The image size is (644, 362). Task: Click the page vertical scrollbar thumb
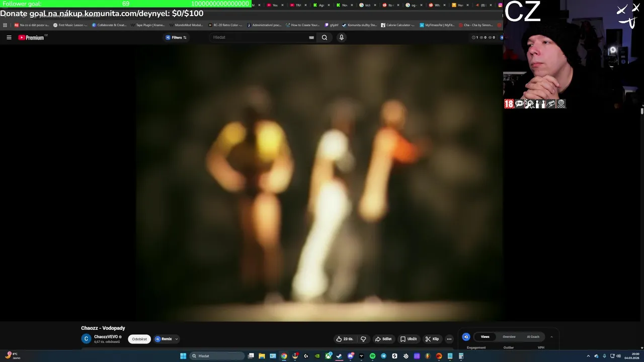[x=642, y=111]
